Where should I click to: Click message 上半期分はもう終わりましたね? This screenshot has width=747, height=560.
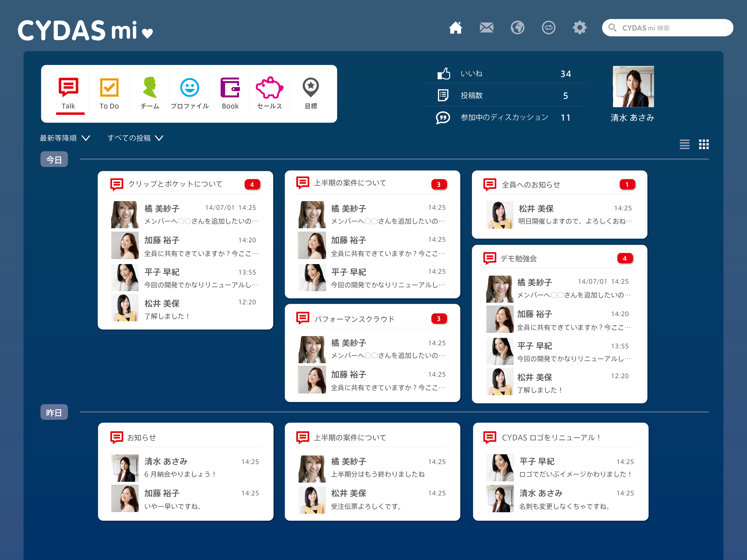click(378, 474)
